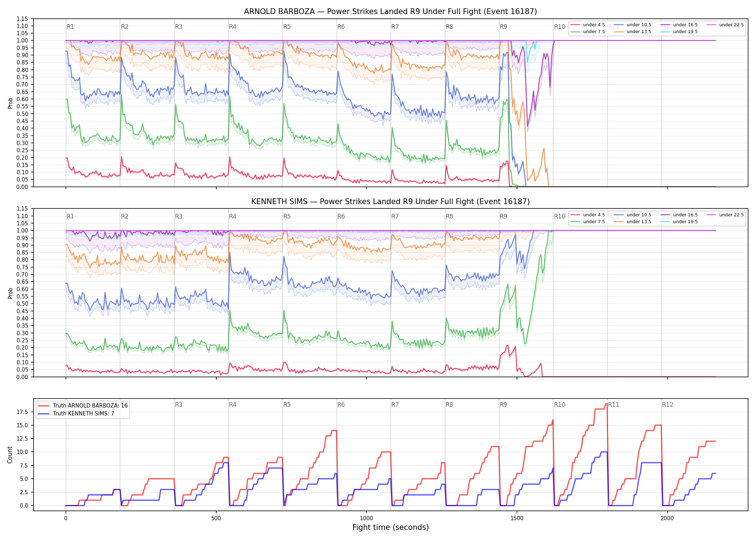Click the R2 round marker in Sims chart
The width and height of the screenshot is (756, 540).
pyautogui.click(x=125, y=216)
